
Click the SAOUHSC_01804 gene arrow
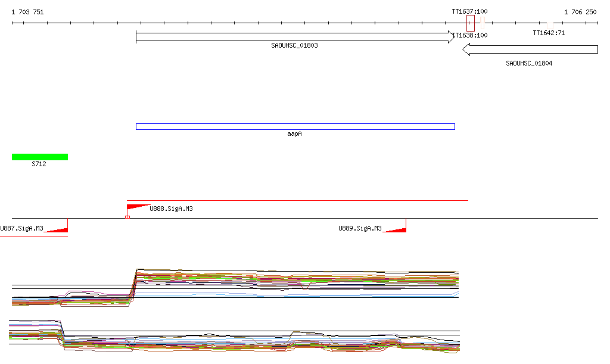coord(530,49)
